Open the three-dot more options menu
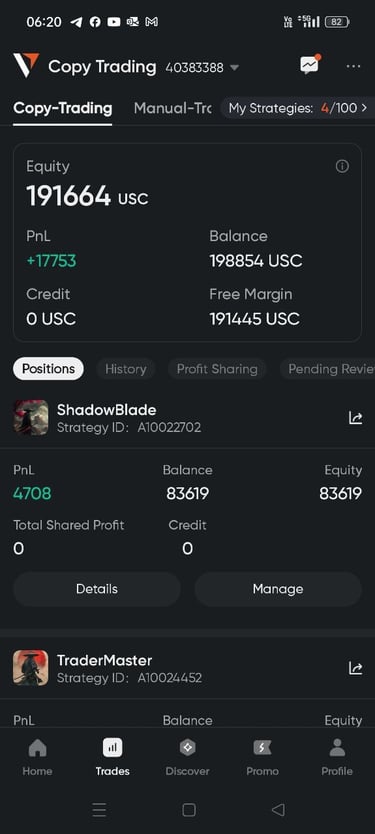This screenshot has height=834, width=375. point(354,66)
